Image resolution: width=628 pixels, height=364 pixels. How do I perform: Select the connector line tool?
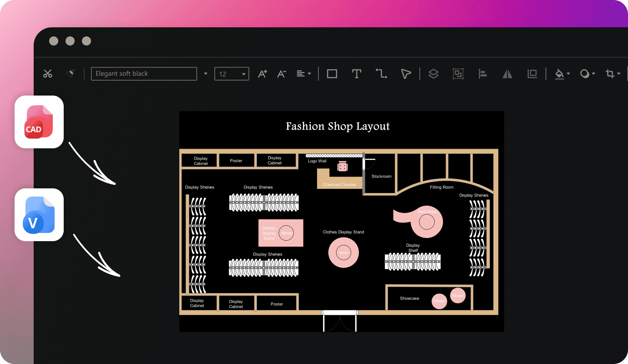(381, 74)
